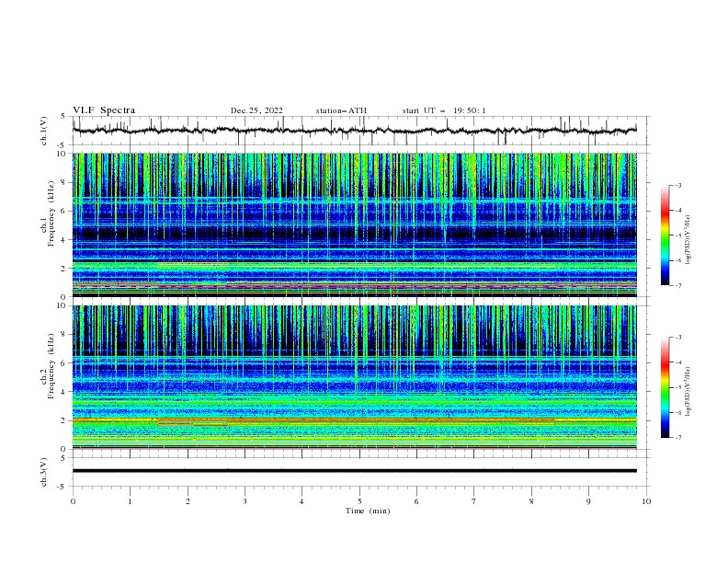
Task: Select the ch.2 "Frequency (kHz)" axis label
Action: click(51, 366)
